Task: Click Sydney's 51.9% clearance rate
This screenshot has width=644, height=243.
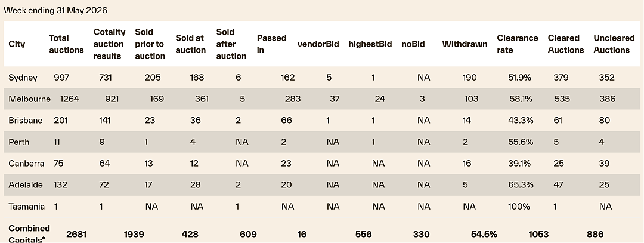Action: coord(519,78)
